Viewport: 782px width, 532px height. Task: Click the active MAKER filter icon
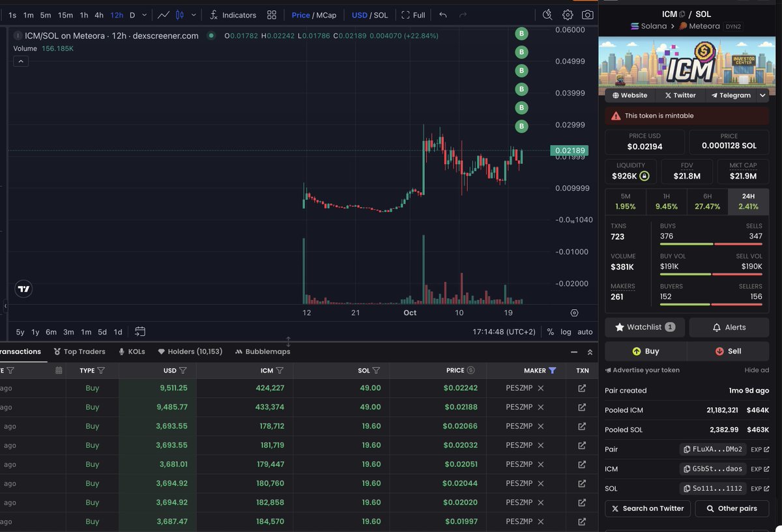tap(553, 371)
